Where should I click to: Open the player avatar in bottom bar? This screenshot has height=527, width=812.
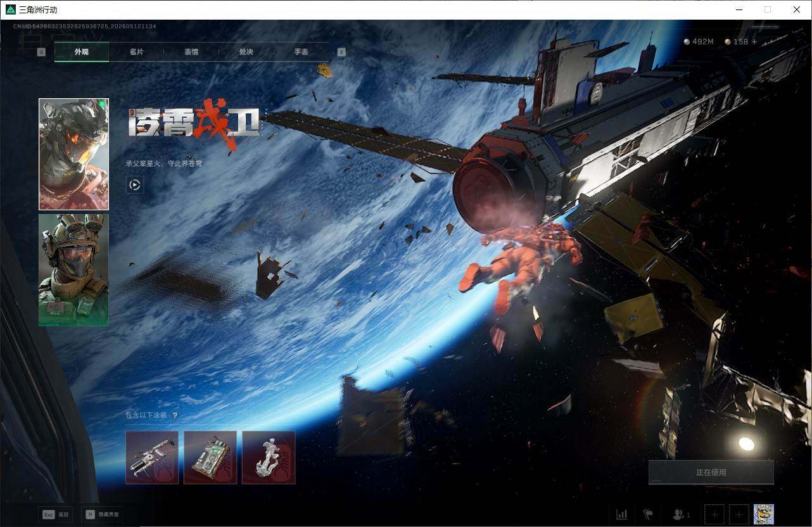(x=764, y=514)
